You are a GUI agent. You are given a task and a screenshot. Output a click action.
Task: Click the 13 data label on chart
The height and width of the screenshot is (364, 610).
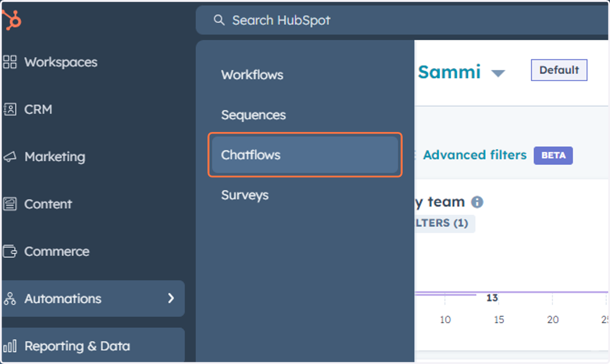pyautogui.click(x=492, y=297)
